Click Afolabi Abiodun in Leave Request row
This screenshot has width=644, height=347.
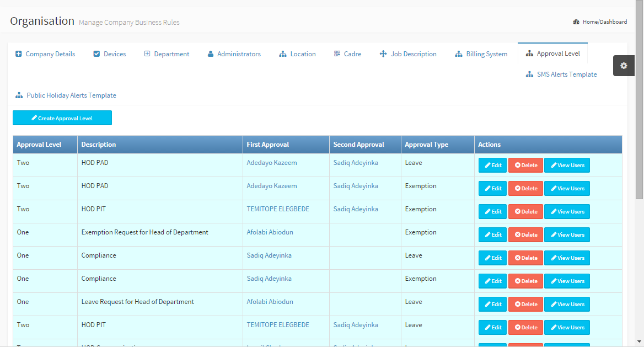click(x=270, y=302)
